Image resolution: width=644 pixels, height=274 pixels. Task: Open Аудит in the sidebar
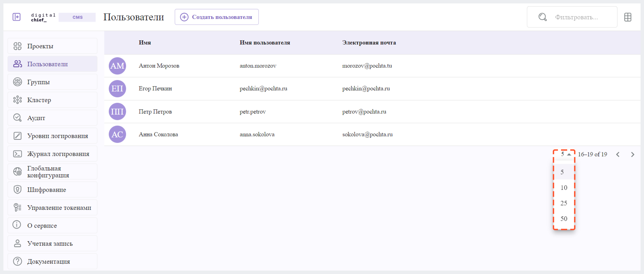point(52,118)
